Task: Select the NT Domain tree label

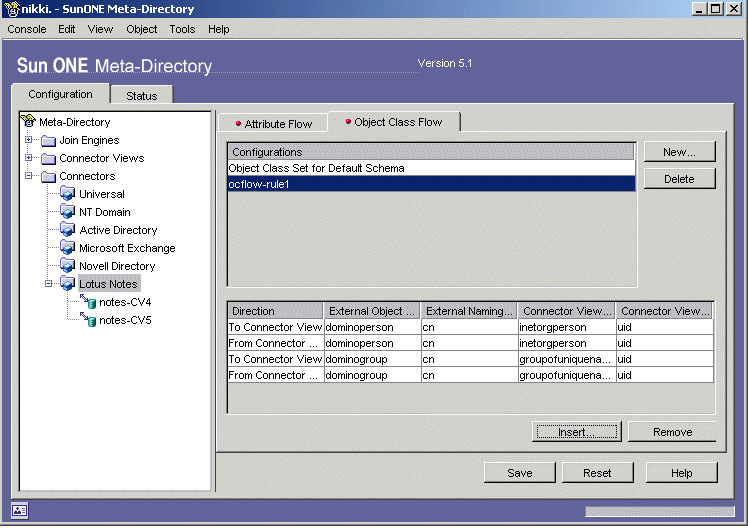Action: (x=104, y=212)
